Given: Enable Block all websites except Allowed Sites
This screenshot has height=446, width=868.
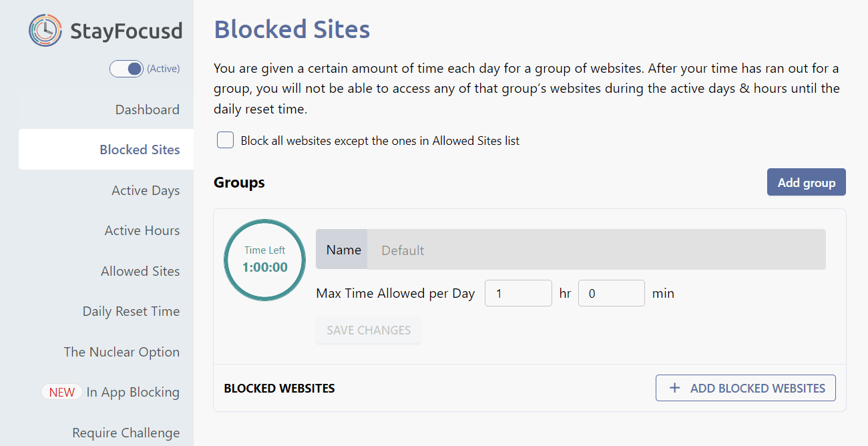Looking at the screenshot, I should (x=226, y=140).
